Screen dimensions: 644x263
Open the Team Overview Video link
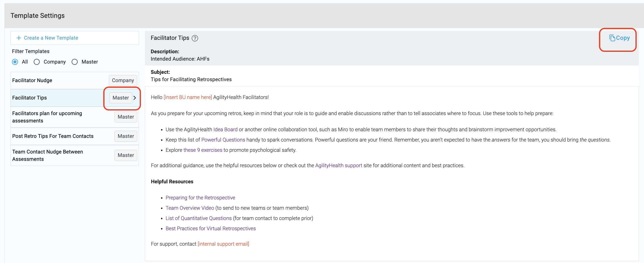click(190, 208)
